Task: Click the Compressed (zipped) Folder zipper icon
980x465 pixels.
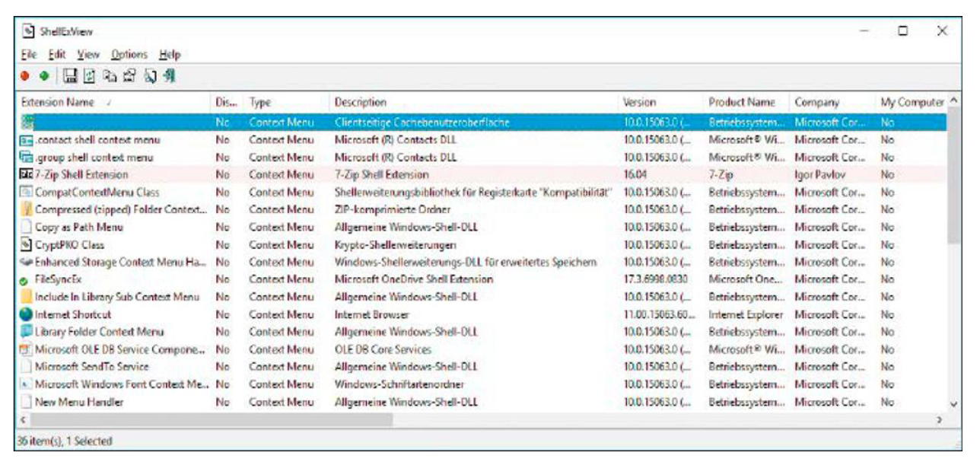Action: click(27, 210)
